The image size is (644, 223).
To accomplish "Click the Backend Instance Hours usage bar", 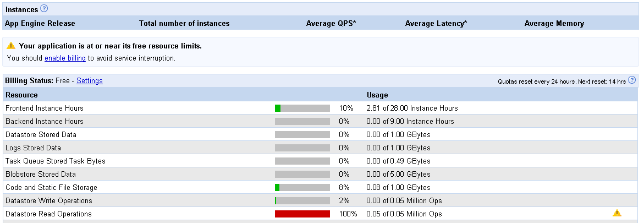I will click(x=302, y=121).
